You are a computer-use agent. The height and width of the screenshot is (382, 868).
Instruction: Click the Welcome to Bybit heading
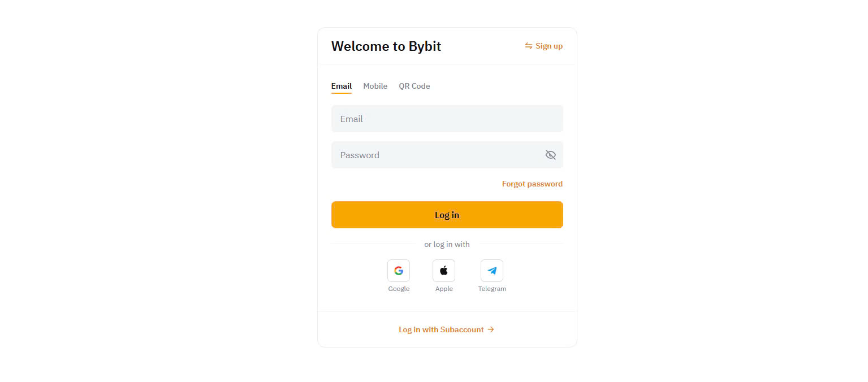click(386, 46)
